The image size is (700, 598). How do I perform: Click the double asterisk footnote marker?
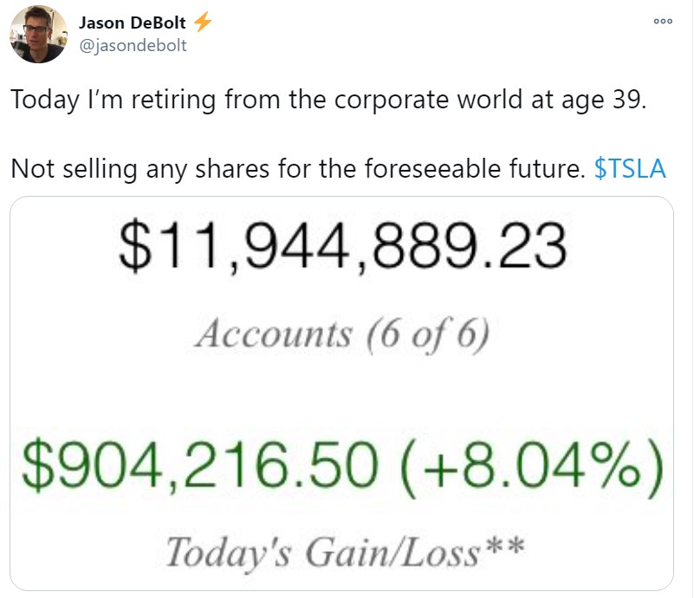click(x=505, y=546)
